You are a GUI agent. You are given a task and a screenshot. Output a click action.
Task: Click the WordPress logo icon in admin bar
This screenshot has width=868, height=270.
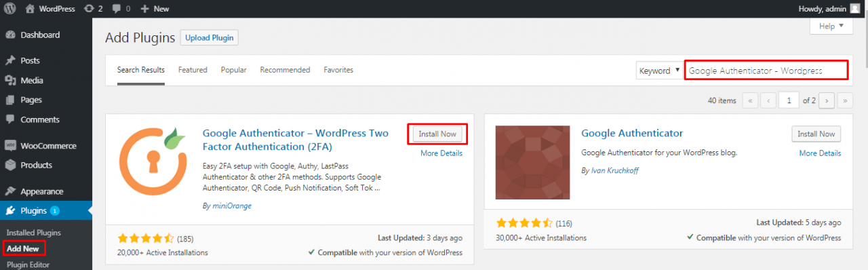[10, 9]
